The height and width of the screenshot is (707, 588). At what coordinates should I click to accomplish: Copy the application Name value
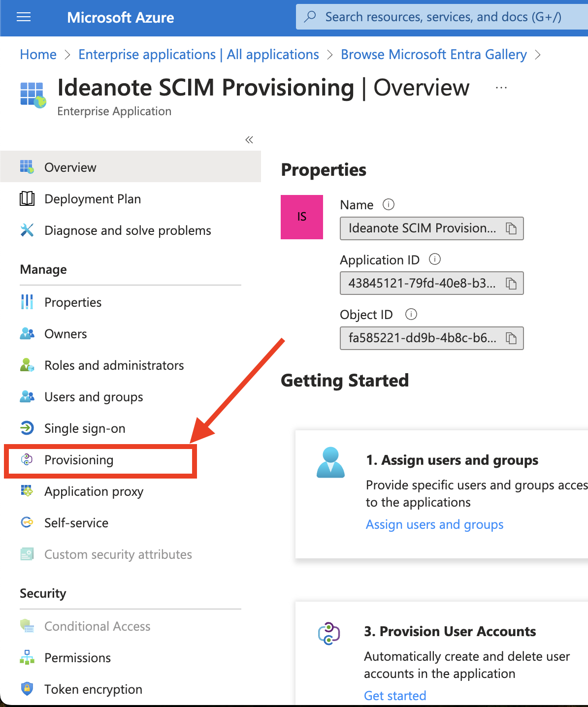click(511, 228)
